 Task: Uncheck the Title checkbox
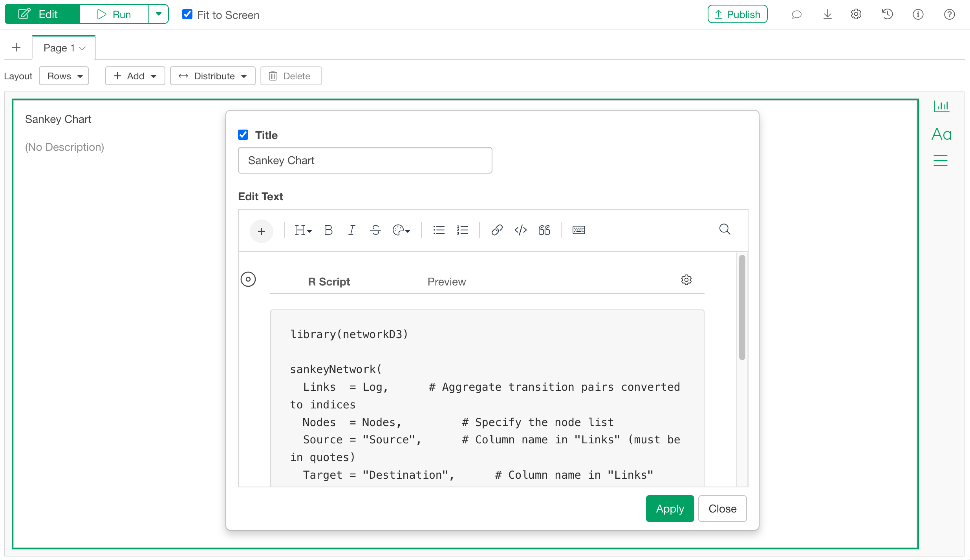(243, 135)
